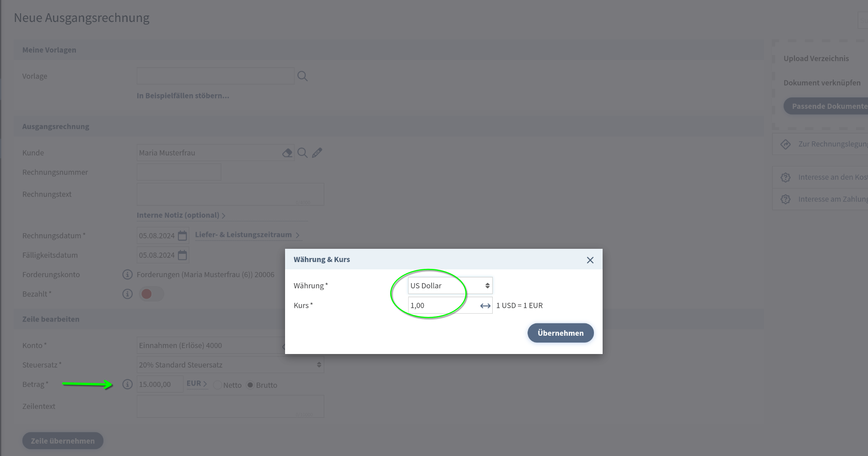Close the Währung & Kurs dialog
This screenshot has height=456, width=868.
click(590, 260)
